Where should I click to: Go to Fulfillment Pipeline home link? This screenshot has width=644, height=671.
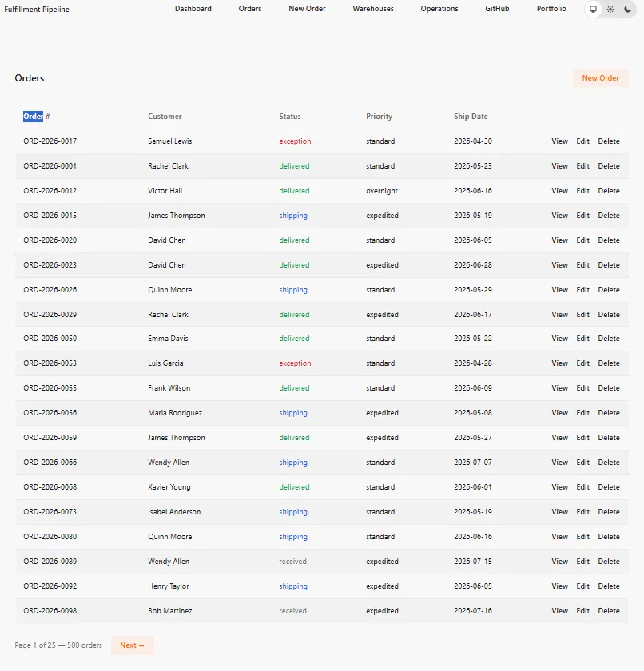pos(37,9)
